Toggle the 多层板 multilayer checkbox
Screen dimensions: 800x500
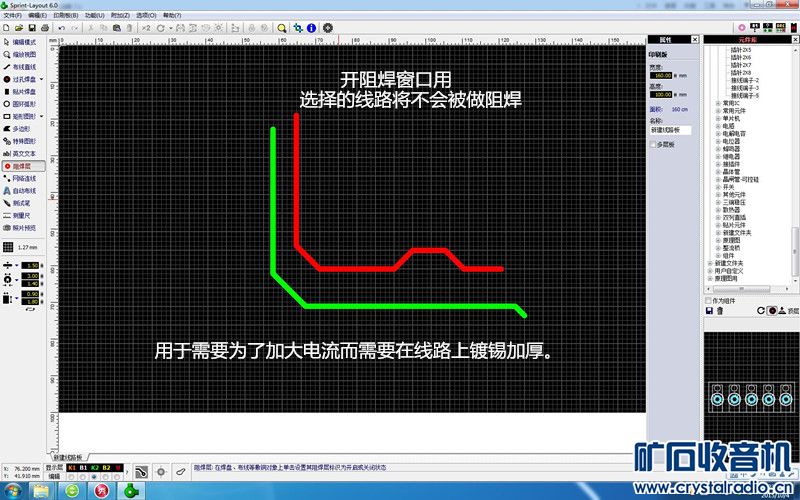click(653, 145)
